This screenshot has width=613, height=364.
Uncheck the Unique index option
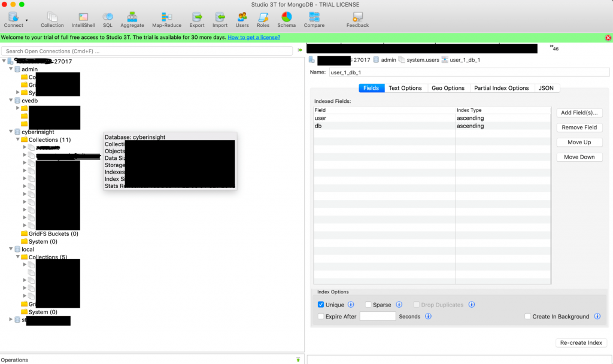[x=321, y=305]
